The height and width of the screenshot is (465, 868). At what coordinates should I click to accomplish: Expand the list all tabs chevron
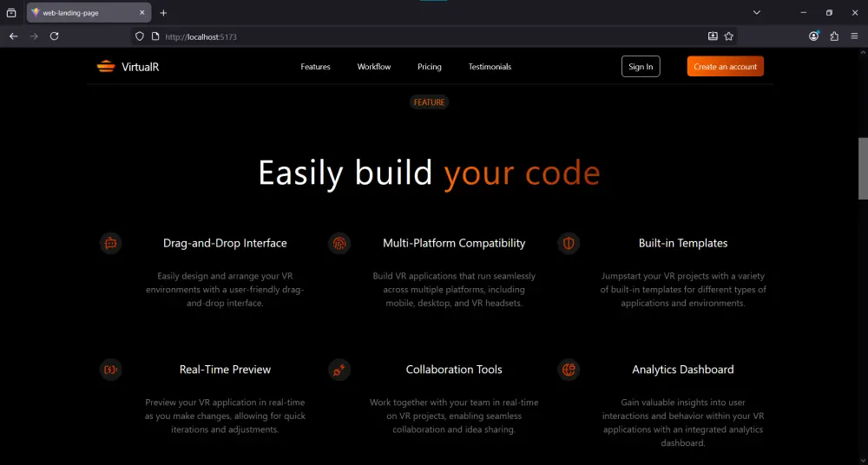point(757,13)
